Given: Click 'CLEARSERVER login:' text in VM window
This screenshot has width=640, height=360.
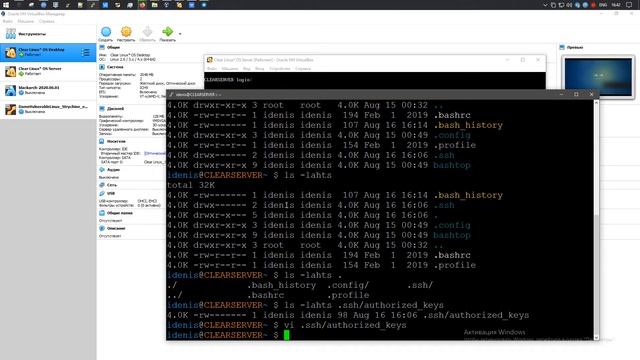Looking at the screenshot, I should (x=228, y=80).
